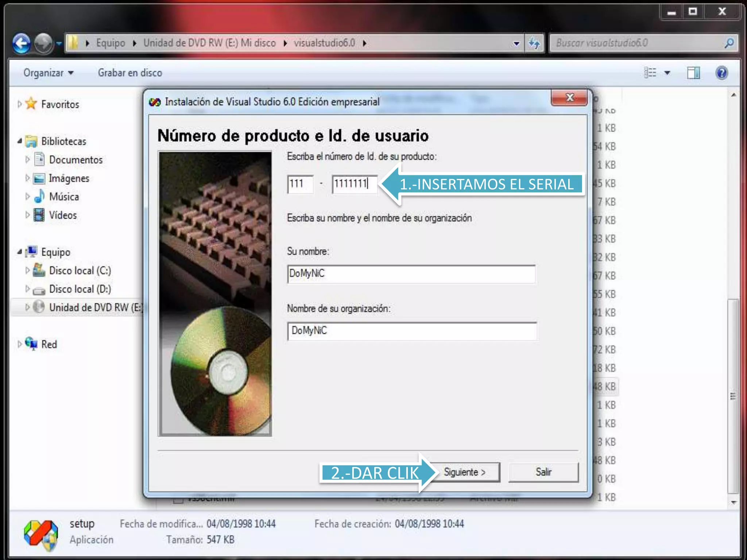Screen dimensions: 747x560
Task: Click the Vídeos film icon
Action: click(x=39, y=215)
